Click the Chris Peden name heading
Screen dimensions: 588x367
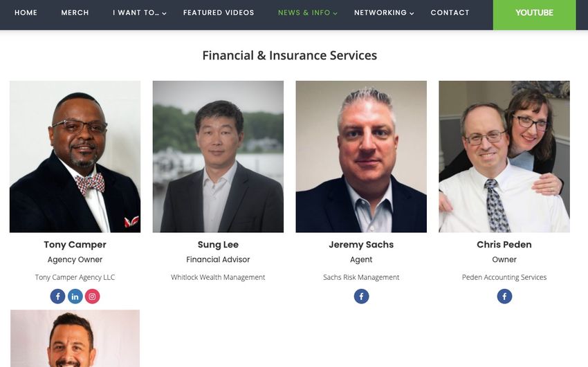click(x=504, y=245)
